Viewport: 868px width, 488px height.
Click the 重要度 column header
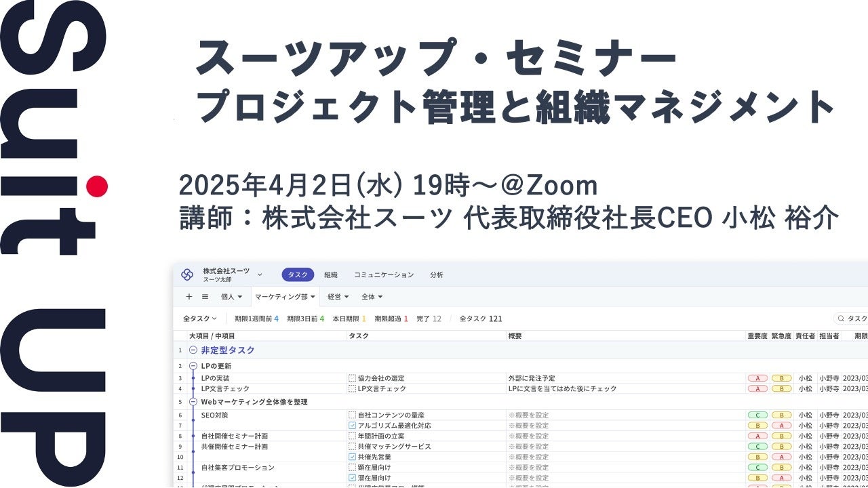757,336
